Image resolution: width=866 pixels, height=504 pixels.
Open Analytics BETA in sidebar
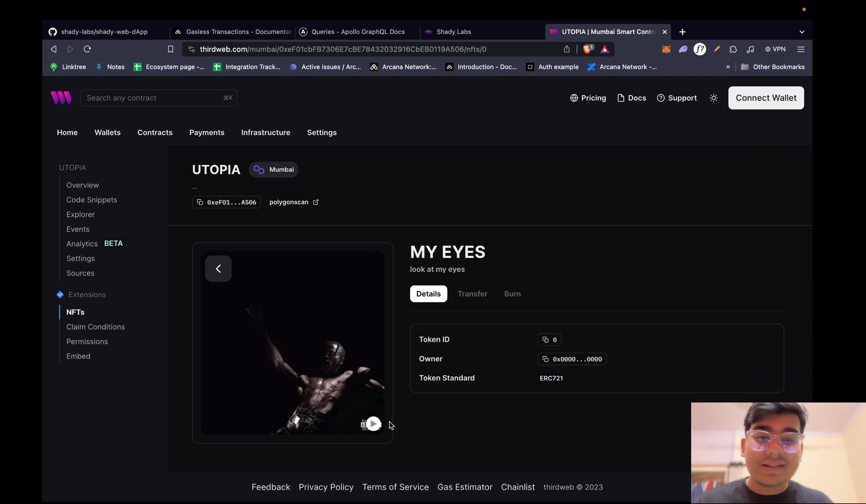94,244
